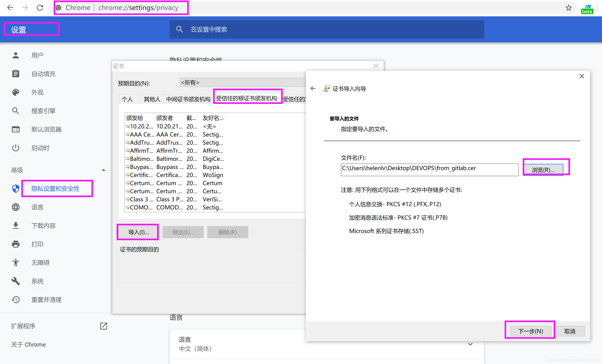Click the 浏览(R)... button

tap(543, 170)
